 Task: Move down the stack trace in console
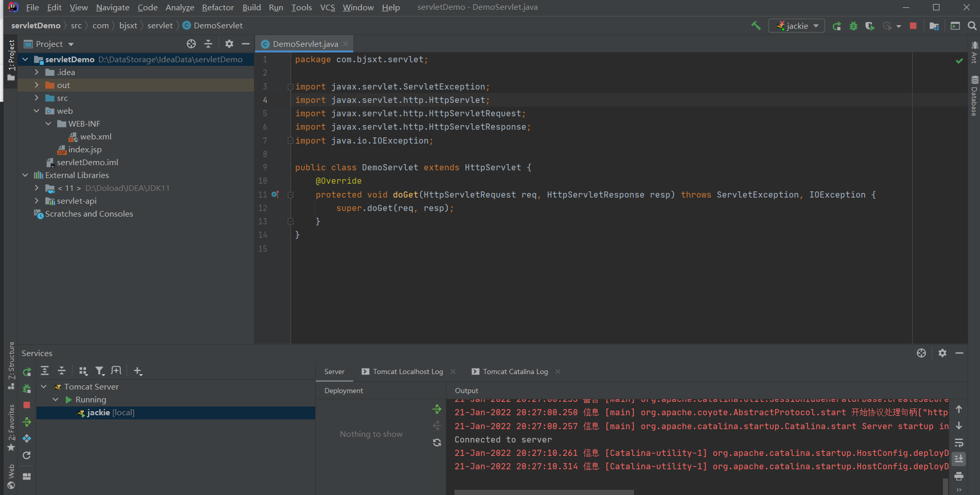[x=959, y=426]
